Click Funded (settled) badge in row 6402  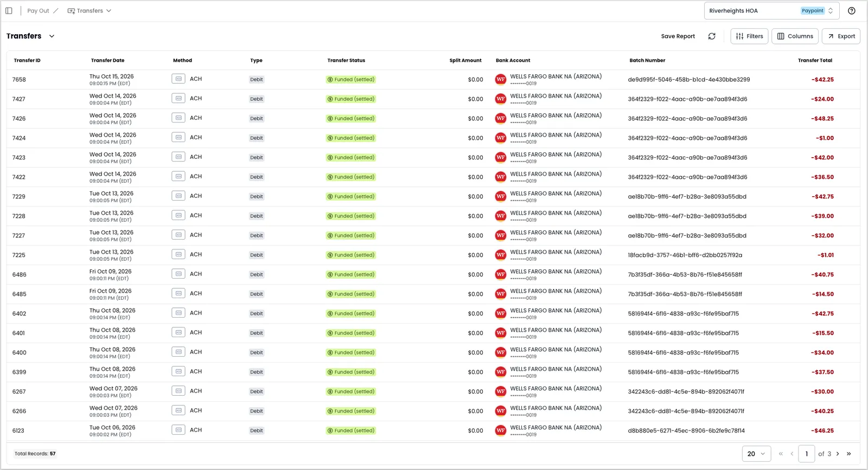[x=351, y=314]
